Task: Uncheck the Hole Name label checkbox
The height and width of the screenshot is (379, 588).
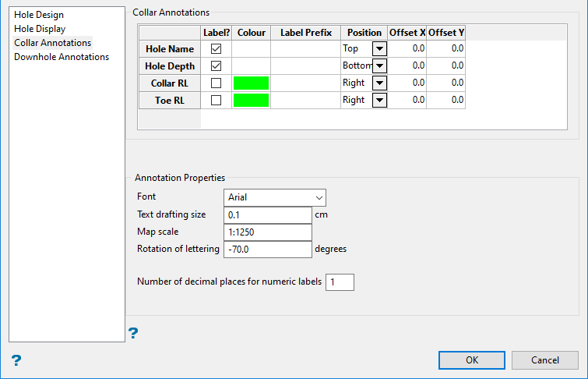Action: coord(217,48)
